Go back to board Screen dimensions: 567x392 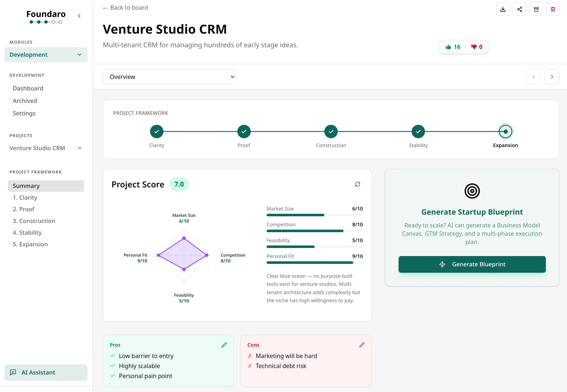click(x=125, y=8)
